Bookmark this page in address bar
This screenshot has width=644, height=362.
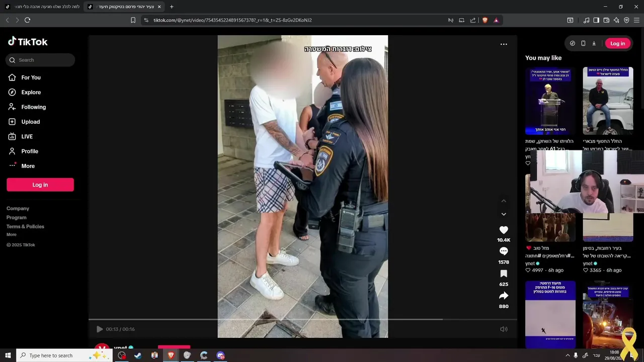[x=133, y=20]
